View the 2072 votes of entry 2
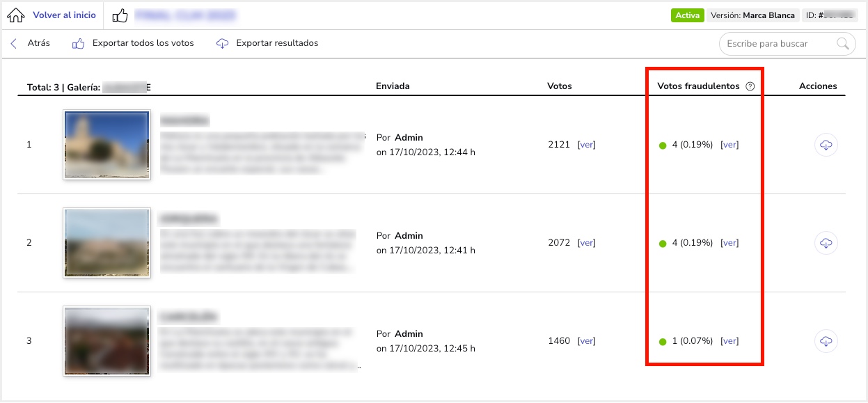 pos(586,243)
